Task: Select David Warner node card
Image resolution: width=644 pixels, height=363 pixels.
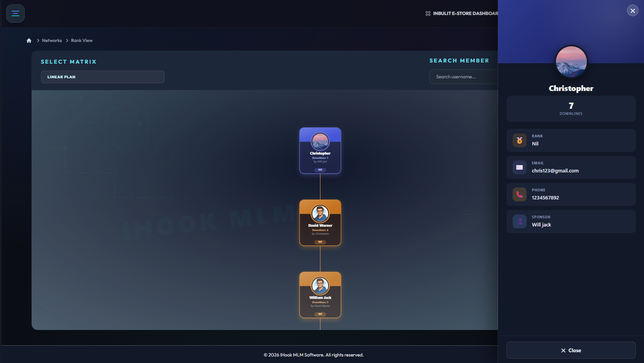Action: (320, 223)
